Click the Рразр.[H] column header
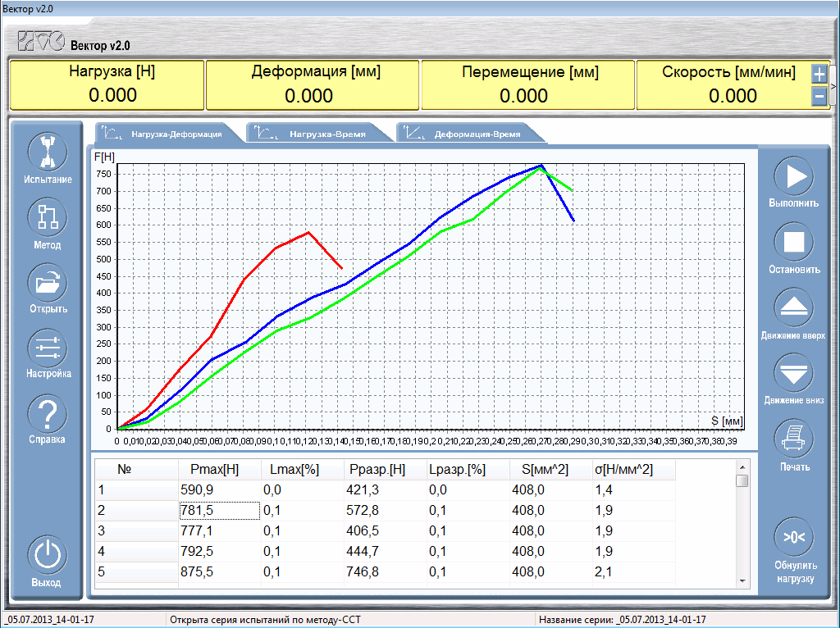The height and width of the screenshot is (628, 840). point(386,470)
